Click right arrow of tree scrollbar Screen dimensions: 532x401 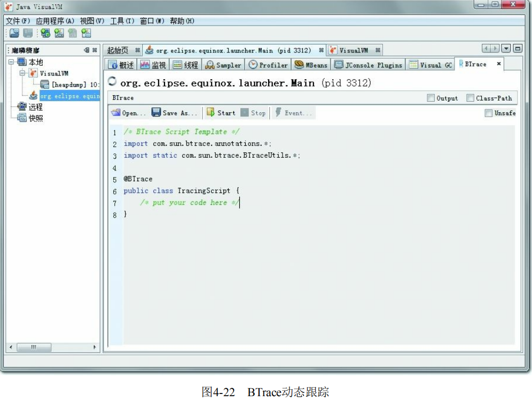[95, 347]
